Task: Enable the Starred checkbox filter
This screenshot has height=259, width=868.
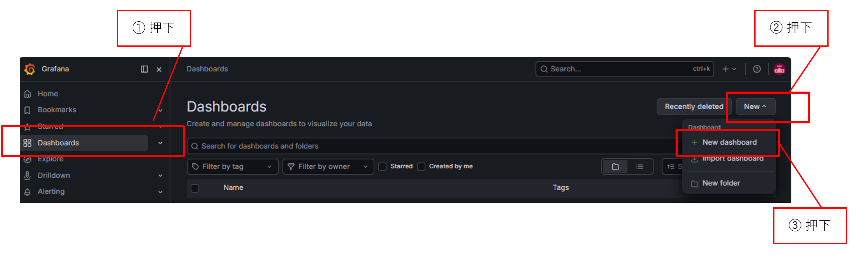Action: pos(382,167)
